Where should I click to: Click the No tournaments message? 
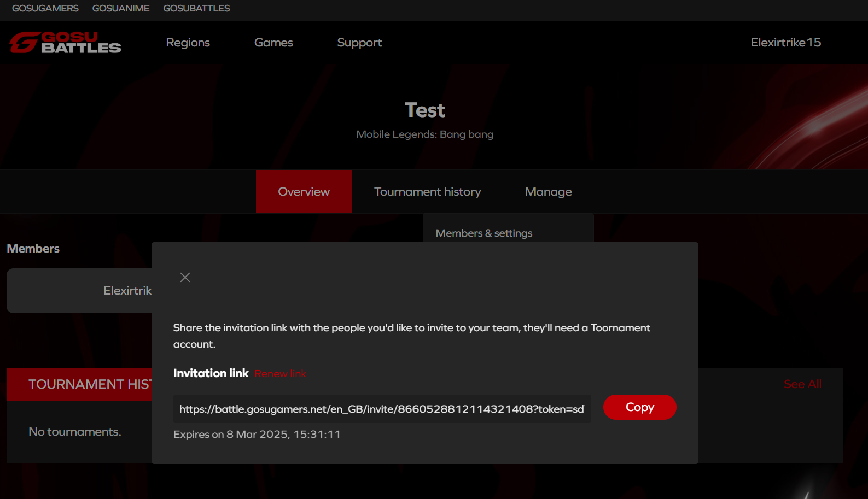click(75, 432)
